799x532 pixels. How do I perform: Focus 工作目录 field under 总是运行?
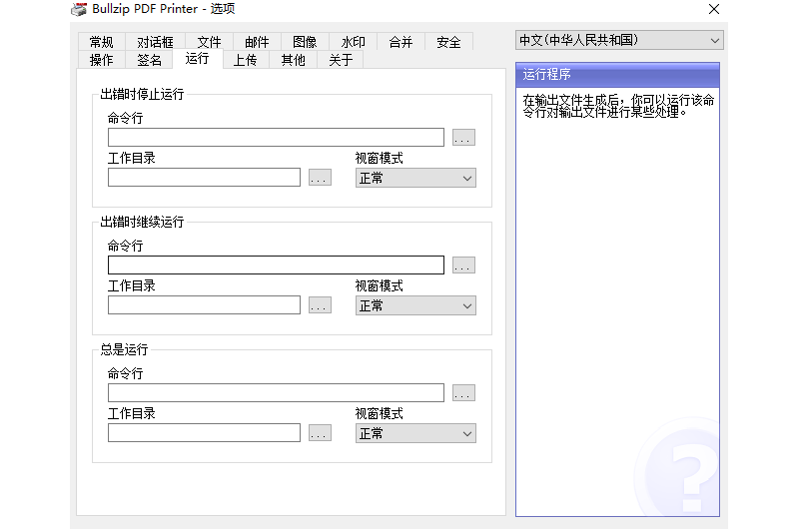(x=204, y=433)
